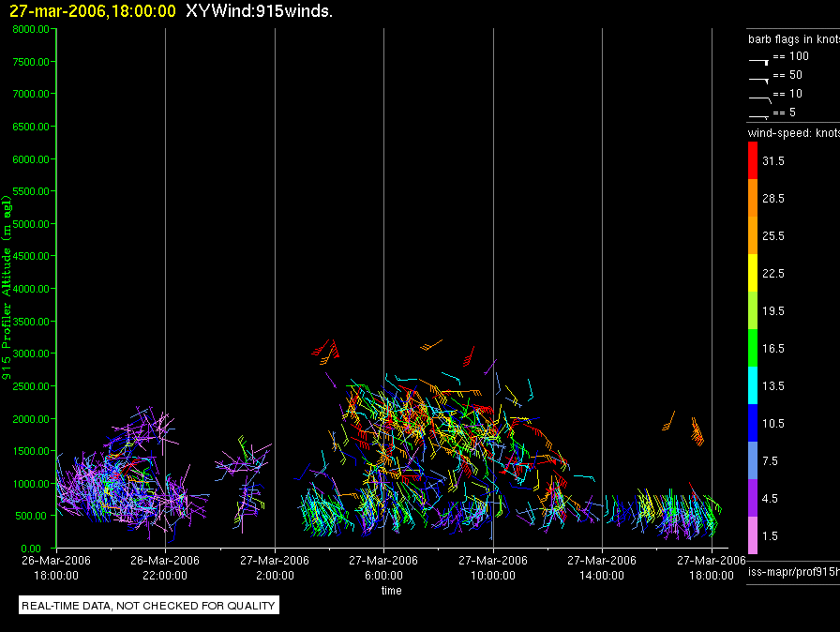Click the cyan 13.5 color swatch
This screenshot has width=840, height=632.
753,385
